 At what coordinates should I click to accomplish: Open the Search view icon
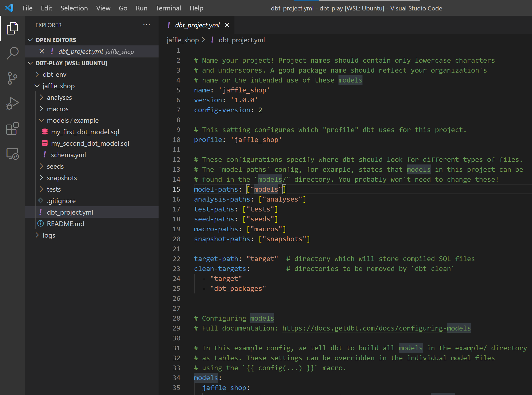(x=12, y=53)
